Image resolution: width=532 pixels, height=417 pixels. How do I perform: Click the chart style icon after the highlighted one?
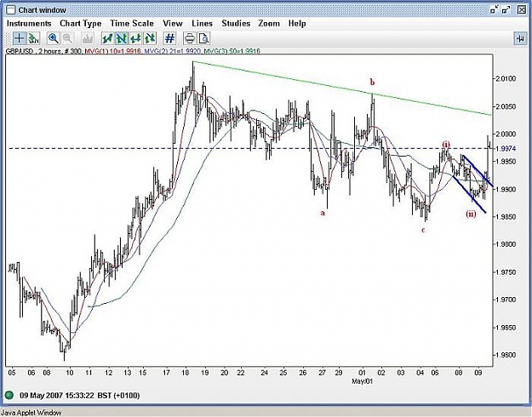click(x=135, y=38)
